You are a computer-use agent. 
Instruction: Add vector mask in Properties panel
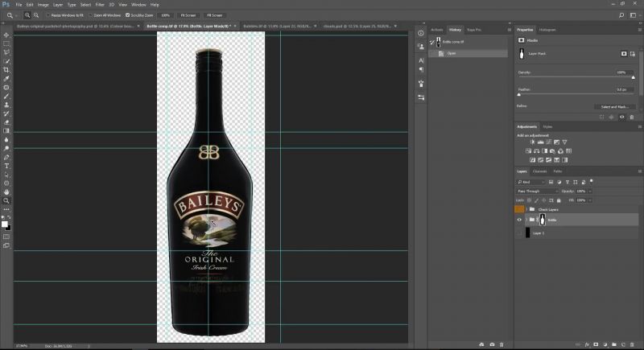pyautogui.click(x=633, y=54)
